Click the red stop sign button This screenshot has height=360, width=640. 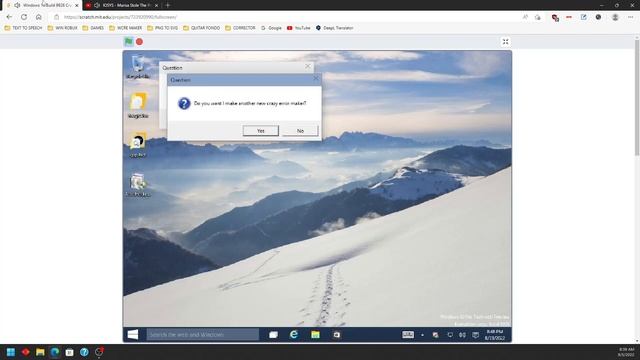(139, 42)
